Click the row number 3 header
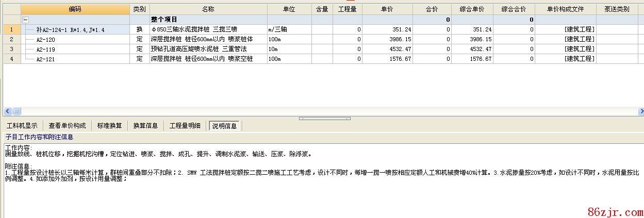The height and width of the screenshot is (218, 644). [11, 49]
